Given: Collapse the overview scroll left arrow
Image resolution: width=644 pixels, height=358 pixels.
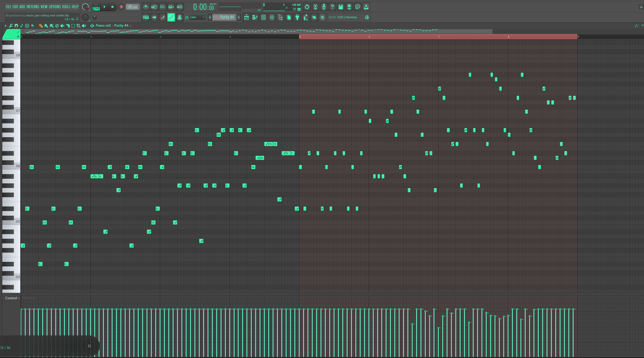Looking at the screenshot, I should point(23,31).
